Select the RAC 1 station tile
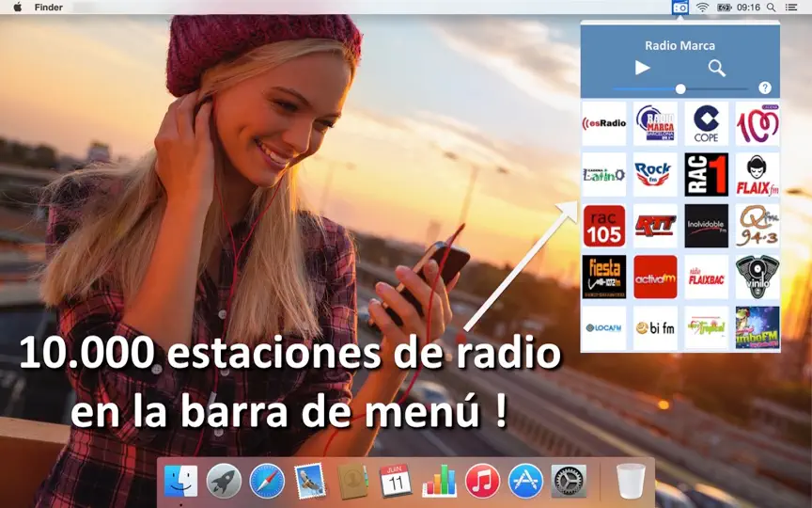 (706, 175)
